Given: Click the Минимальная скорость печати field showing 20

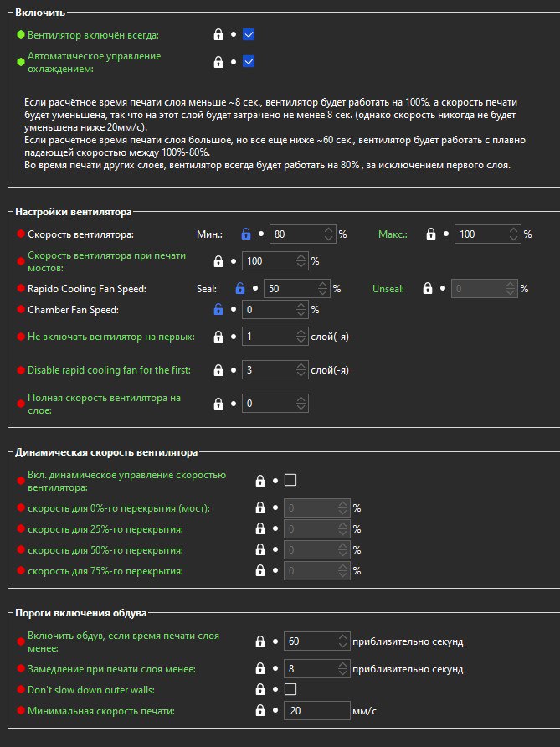Looking at the screenshot, I should [x=316, y=711].
